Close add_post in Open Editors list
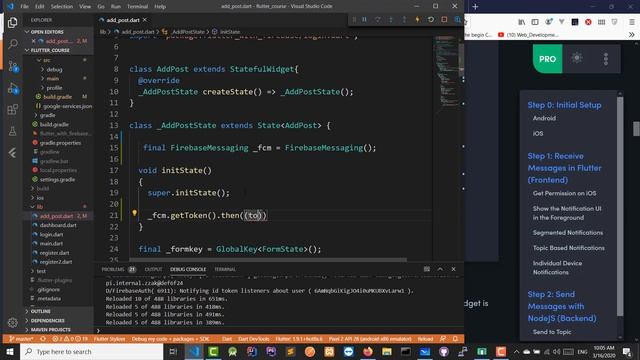Viewport: 640px width, 360px height. click(x=33, y=41)
